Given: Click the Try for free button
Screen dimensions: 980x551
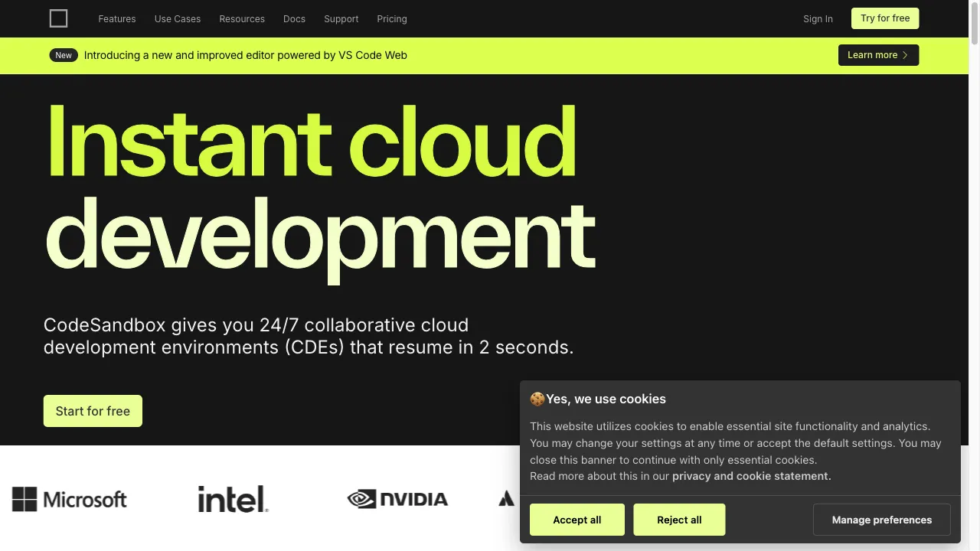Looking at the screenshot, I should point(885,18).
